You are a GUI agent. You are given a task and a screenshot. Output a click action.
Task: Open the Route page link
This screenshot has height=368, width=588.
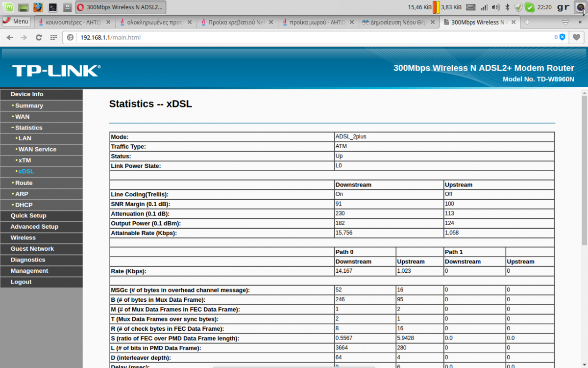(x=24, y=183)
